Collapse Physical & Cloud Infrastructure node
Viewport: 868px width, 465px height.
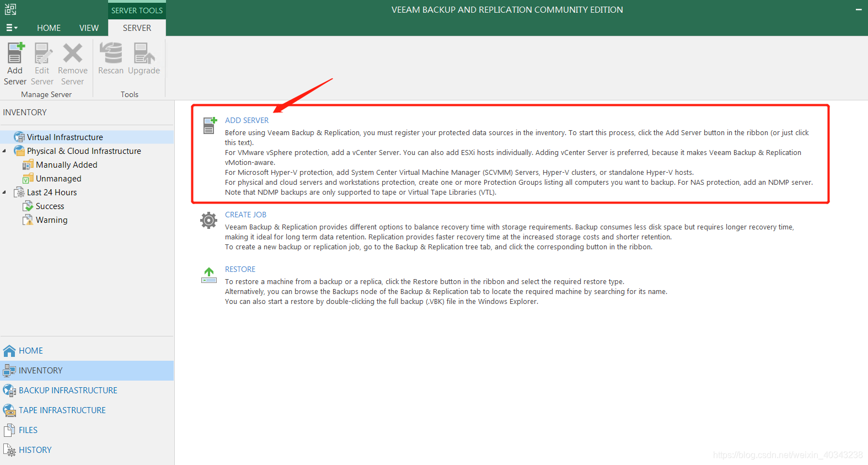tap(5, 151)
